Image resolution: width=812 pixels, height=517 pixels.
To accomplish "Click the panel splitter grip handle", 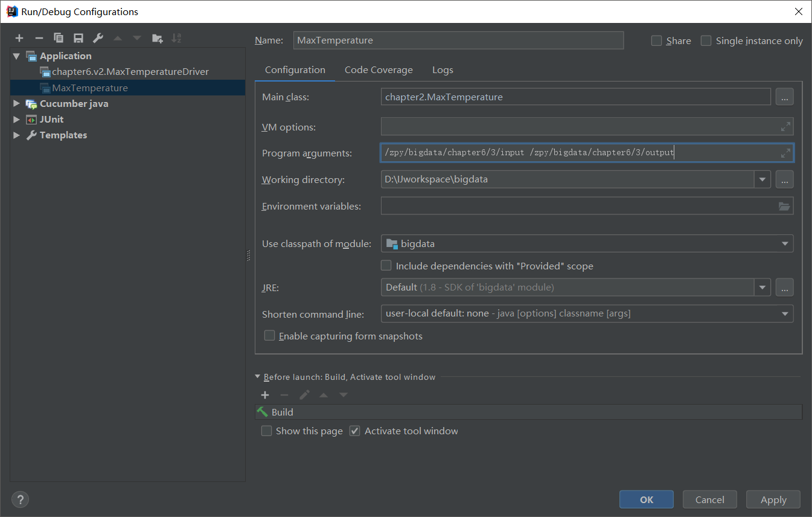I will (x=248, y=255).
